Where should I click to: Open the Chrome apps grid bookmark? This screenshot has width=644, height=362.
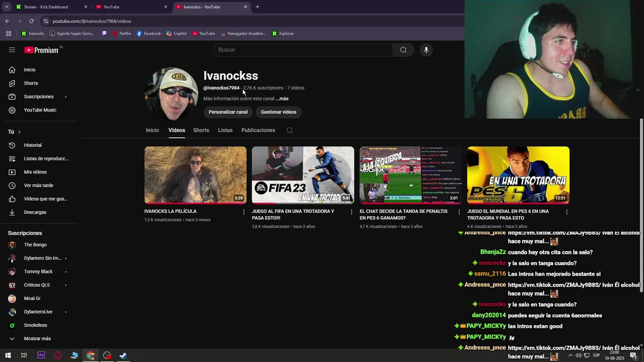click(9, 34)
